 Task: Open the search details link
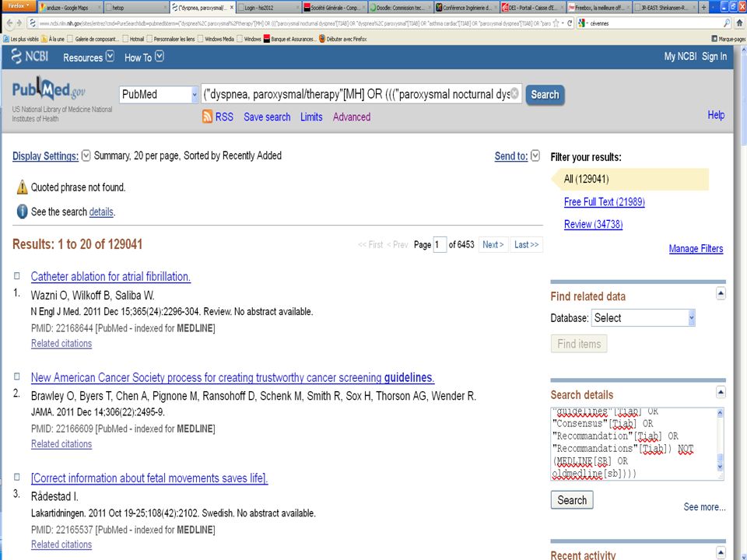click(101, 212)
